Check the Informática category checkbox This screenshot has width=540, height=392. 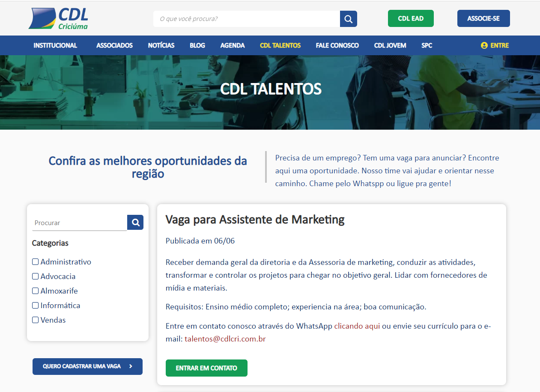click(35, 305)
